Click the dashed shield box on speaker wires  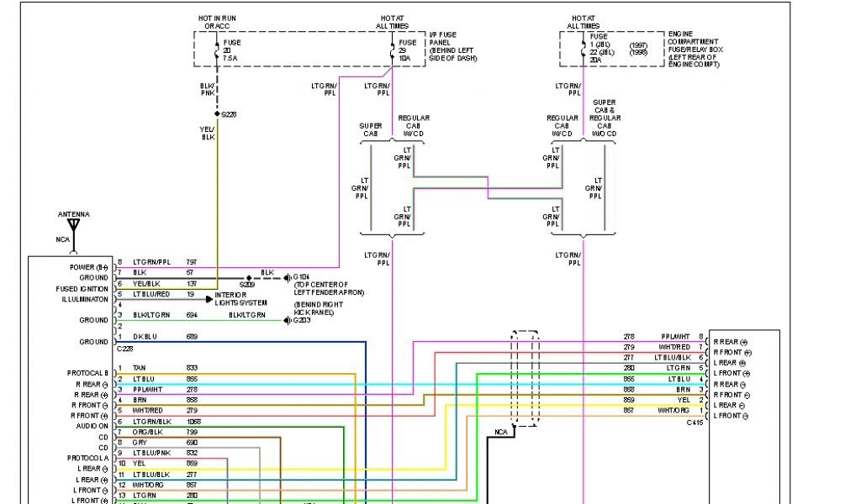[524, 378]
